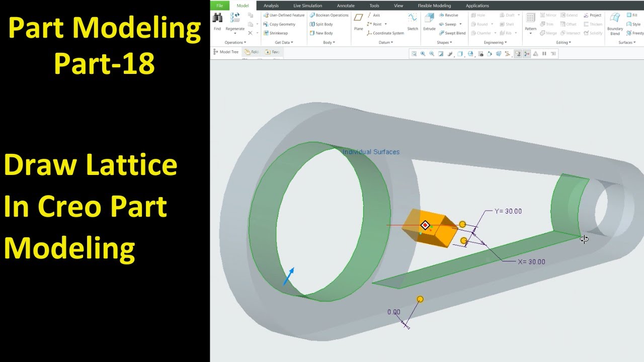Screen dimensions: 644x362
Task: Click the Swept Blend tool
Action: [x=452, y=33]
